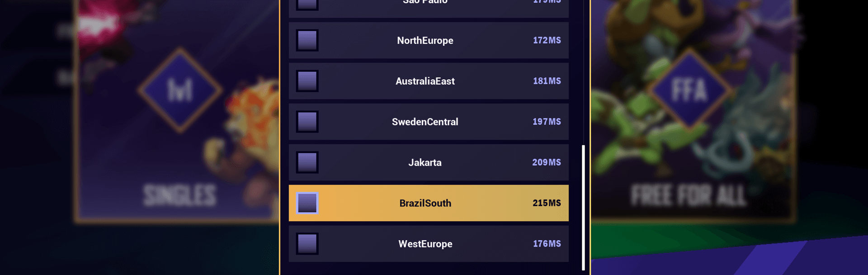Enable the WestEurope server checkbox
Viewport: 868px width, 275px height.
pos(307,244)
